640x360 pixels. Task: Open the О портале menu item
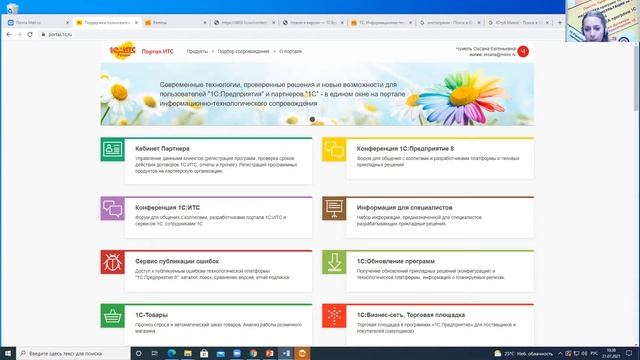(x=291, y=51)
